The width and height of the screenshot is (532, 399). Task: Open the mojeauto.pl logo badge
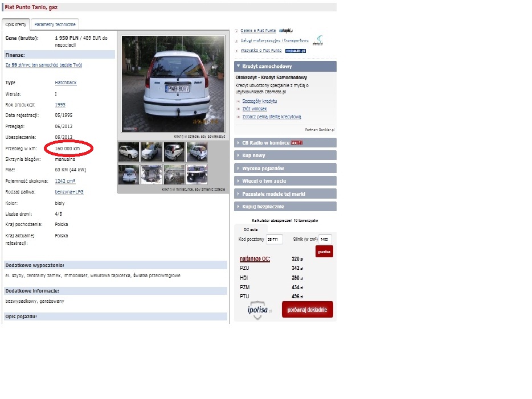click(x=296, y=51)
